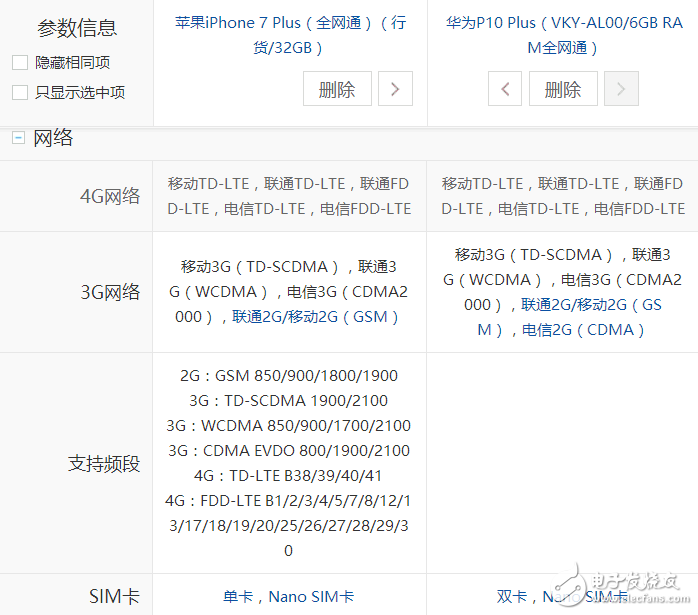This screenshot has height=615, width=698.
Task: Click the watermark logo at bottom right
Action: [x=620, y=583]
